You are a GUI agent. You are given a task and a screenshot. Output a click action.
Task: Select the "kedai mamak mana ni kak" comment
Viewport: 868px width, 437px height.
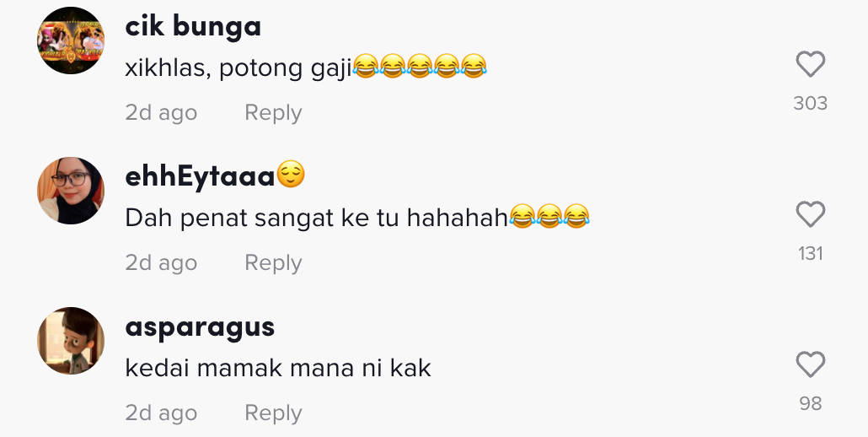coord(278,369)
